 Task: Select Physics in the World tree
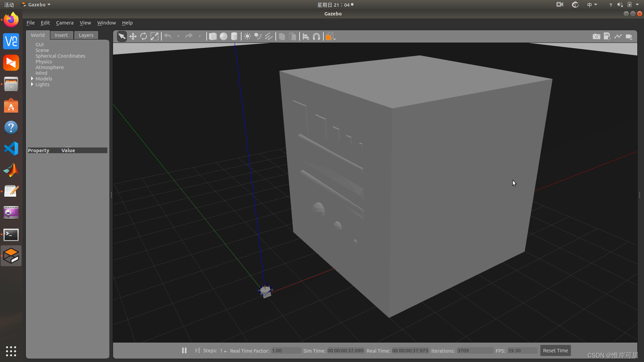click(x=44, y=62)
